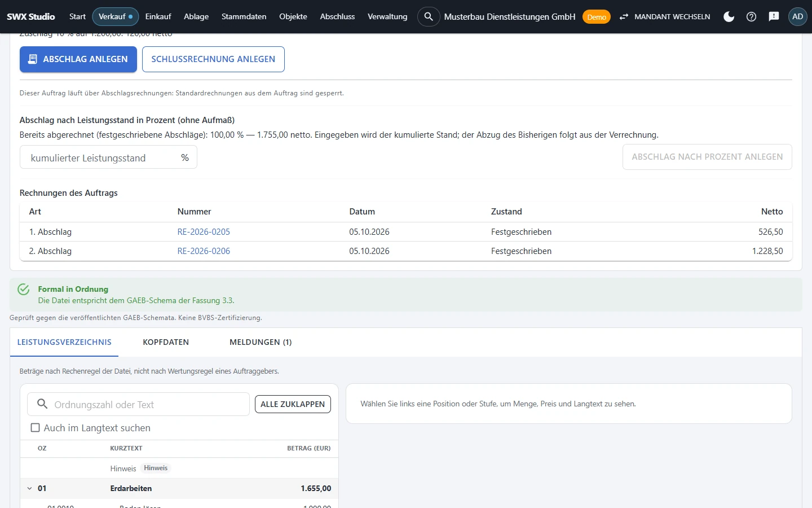
Task: Open the Abschluss menu
Action: pyautogui.click(x=337, y=16)
